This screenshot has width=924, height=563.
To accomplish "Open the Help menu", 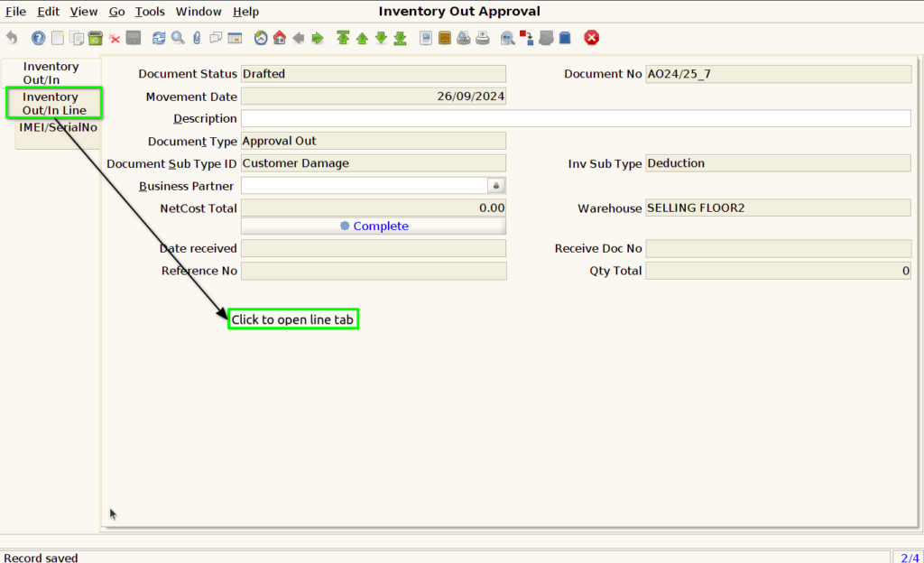I will tap(245, 11).
